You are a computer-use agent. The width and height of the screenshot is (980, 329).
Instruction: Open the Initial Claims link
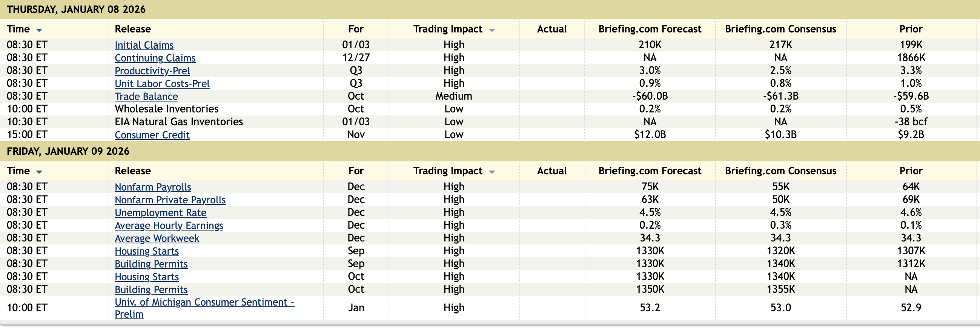(144, 45)
